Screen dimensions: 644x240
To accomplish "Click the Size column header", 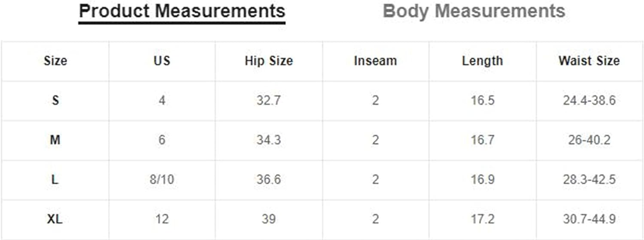I will pos(55,61).
